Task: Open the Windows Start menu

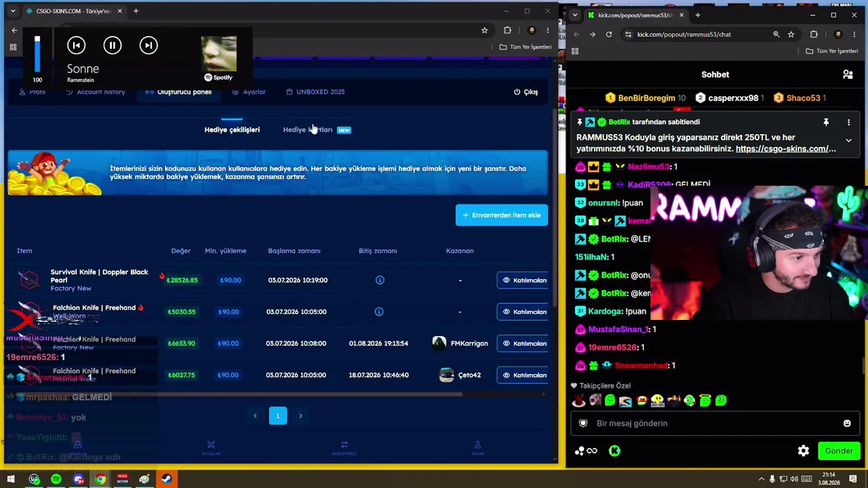Action: tap(11, 479)
